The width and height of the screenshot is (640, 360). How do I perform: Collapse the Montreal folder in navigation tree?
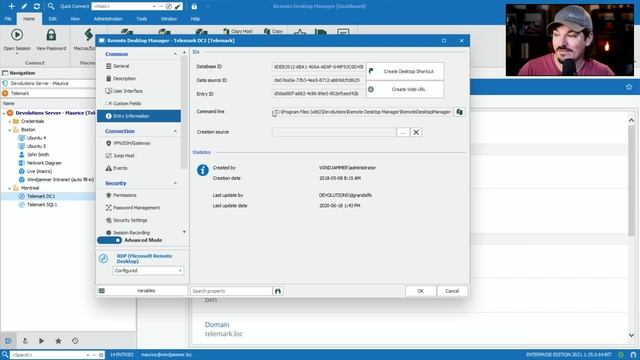10,188
